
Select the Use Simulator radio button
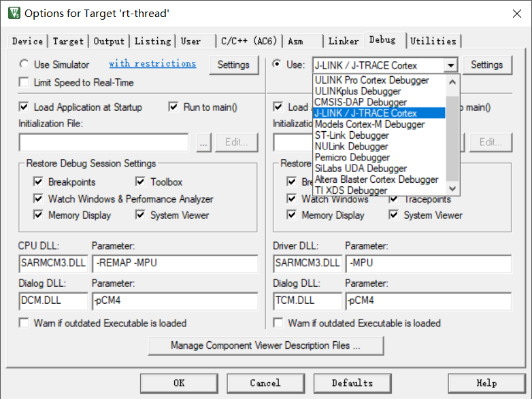coord(24,64)
